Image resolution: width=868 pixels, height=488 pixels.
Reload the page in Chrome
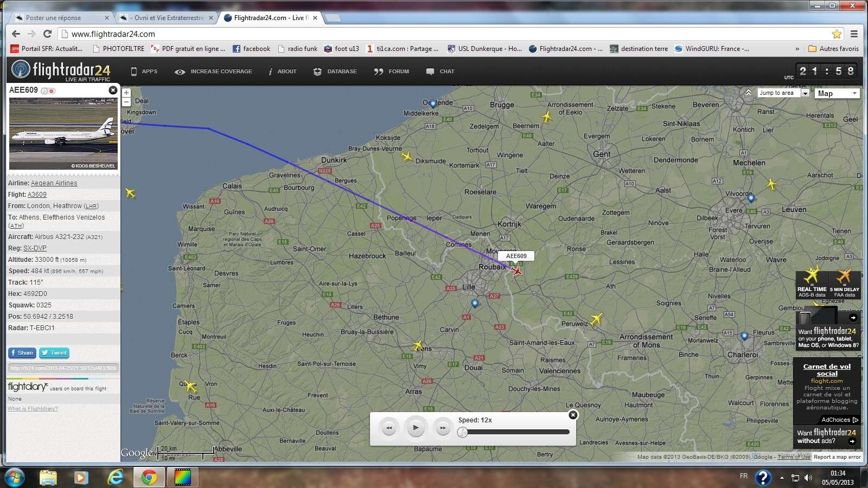pyautogui.click(x=47, y=34)
